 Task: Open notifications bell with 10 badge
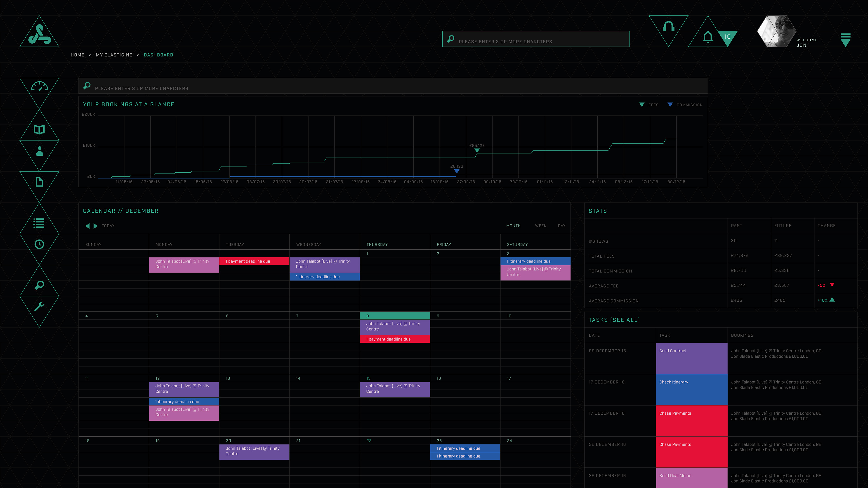[708, 37]
